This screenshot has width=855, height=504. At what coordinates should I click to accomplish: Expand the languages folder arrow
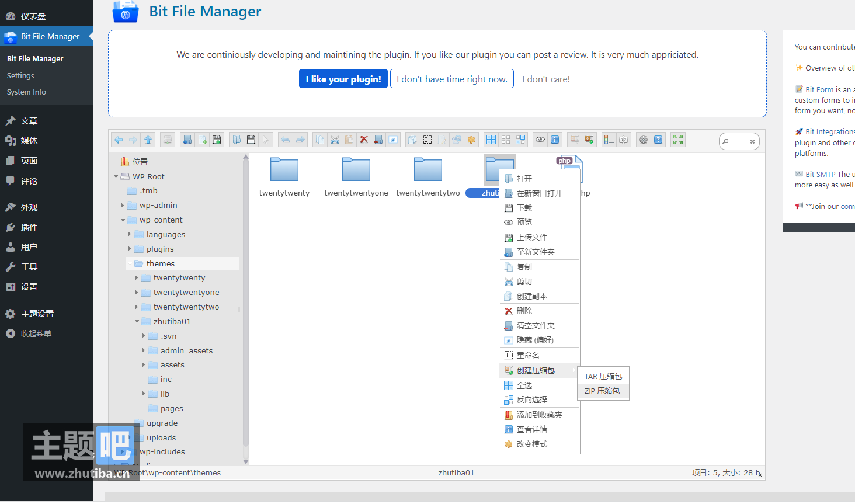tap(130, 234)
